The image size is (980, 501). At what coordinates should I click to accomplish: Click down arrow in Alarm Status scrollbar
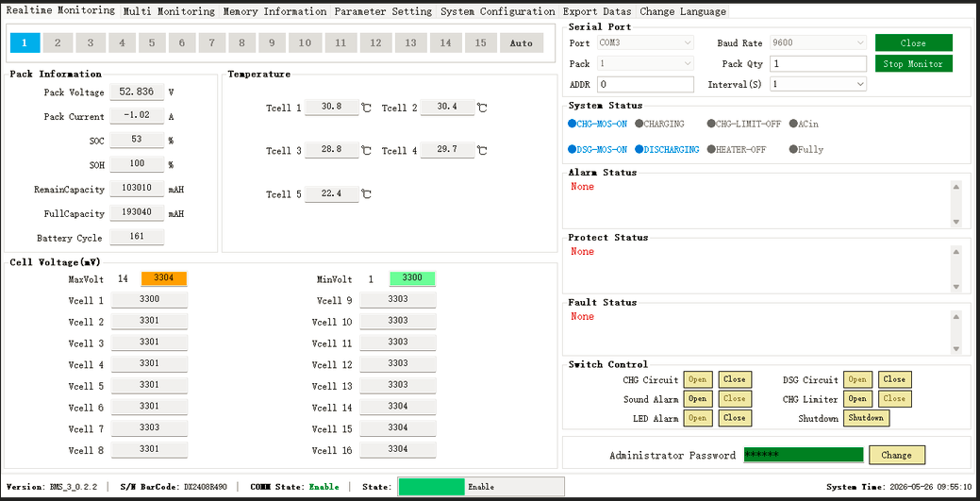click(956, 222)
